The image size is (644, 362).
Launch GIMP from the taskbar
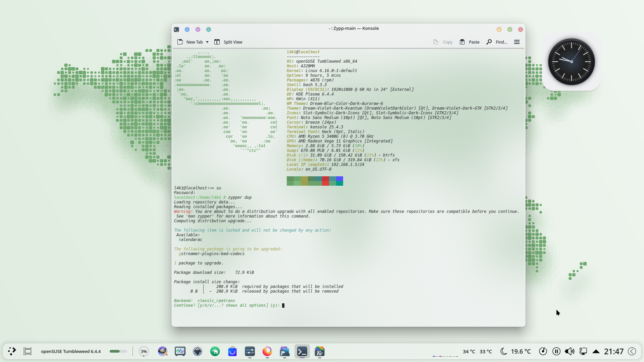click(163, 351)
